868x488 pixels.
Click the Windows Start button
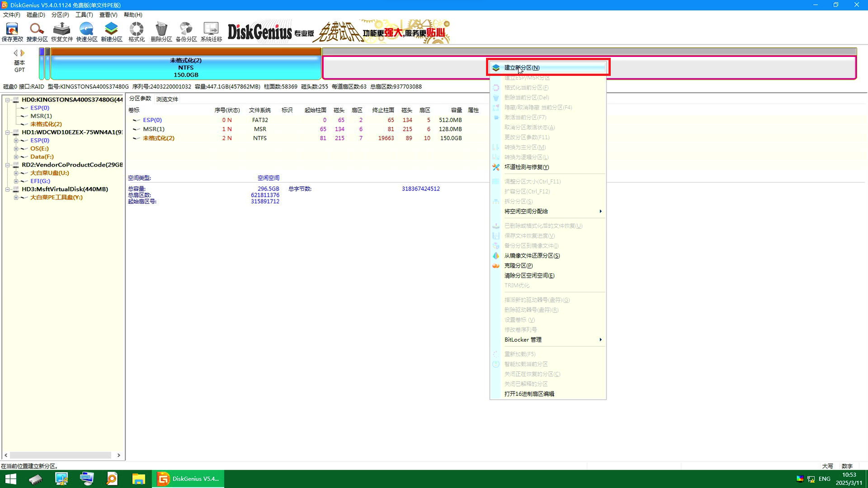[x=10, y=479]
